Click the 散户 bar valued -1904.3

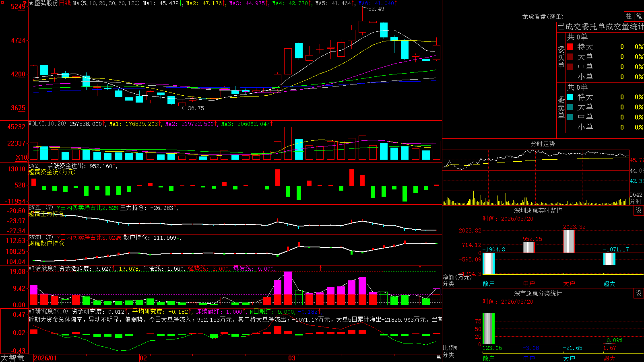(x=489, y=263)
